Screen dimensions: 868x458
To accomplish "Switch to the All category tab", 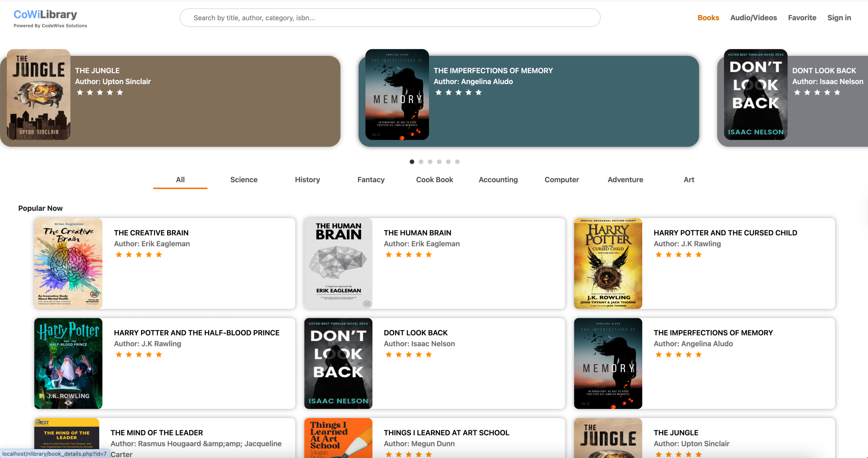I will pyautogui.click(x=180, y=180).
